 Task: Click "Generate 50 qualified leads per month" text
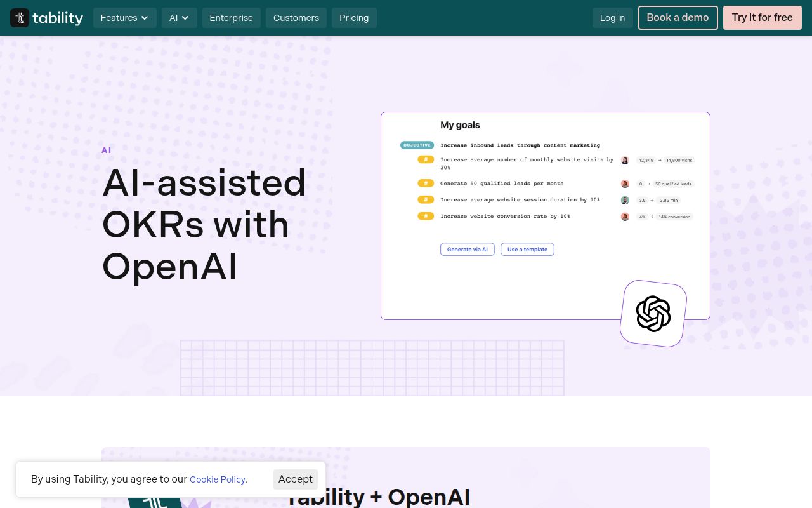coord(502,184)
